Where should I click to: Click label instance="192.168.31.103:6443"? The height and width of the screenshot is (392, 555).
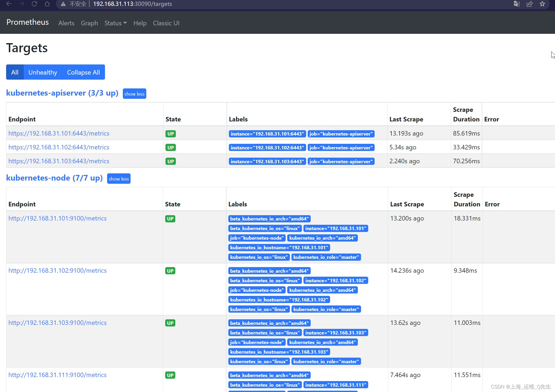click(267, 161)
